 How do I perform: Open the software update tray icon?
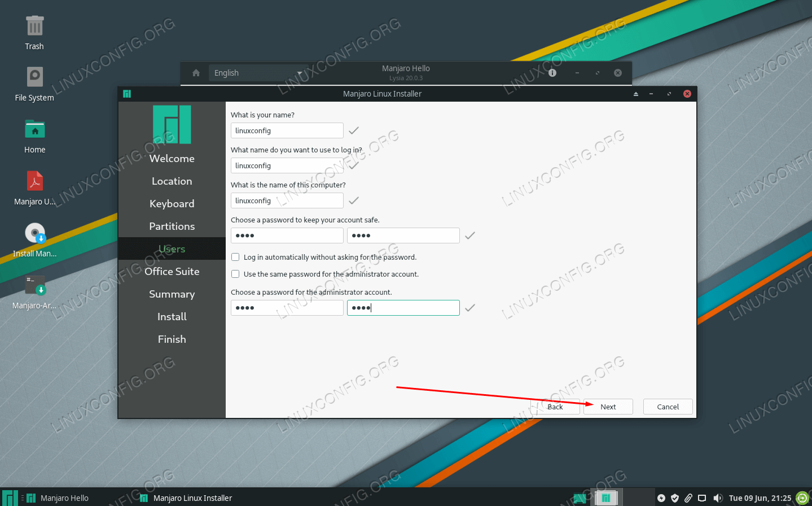pyautogui.click(x=661, y=498)
